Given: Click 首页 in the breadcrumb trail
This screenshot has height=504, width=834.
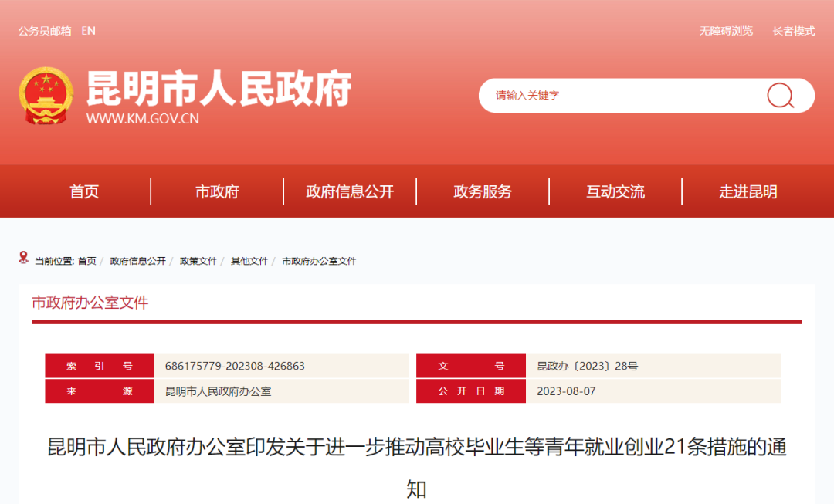Looking at the screenshot, I should pos(87,262).
